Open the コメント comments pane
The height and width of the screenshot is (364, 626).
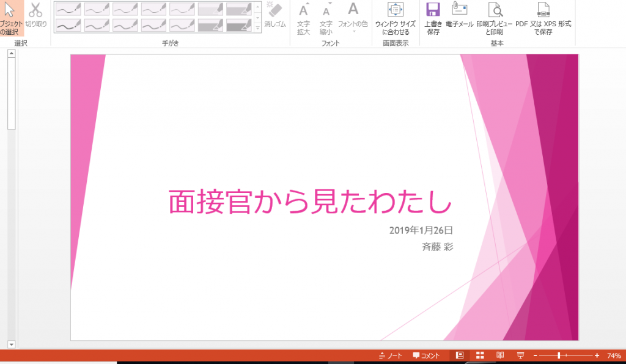click(x=426, y=355)
